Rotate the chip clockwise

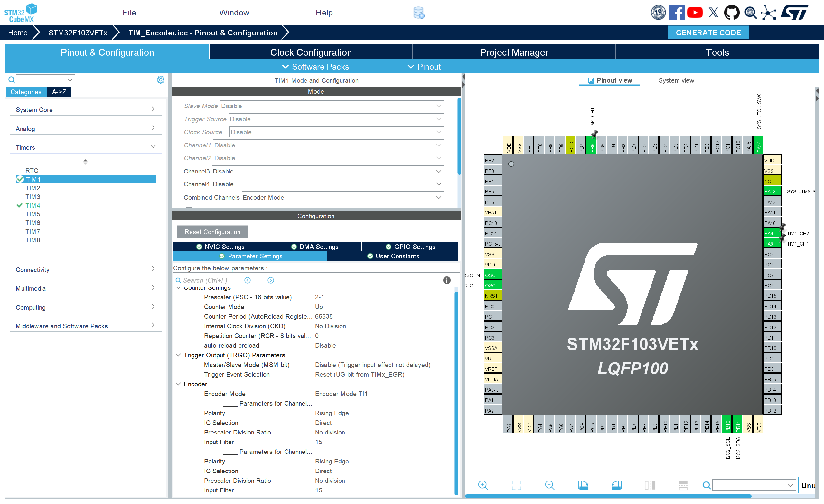point(583,485)
